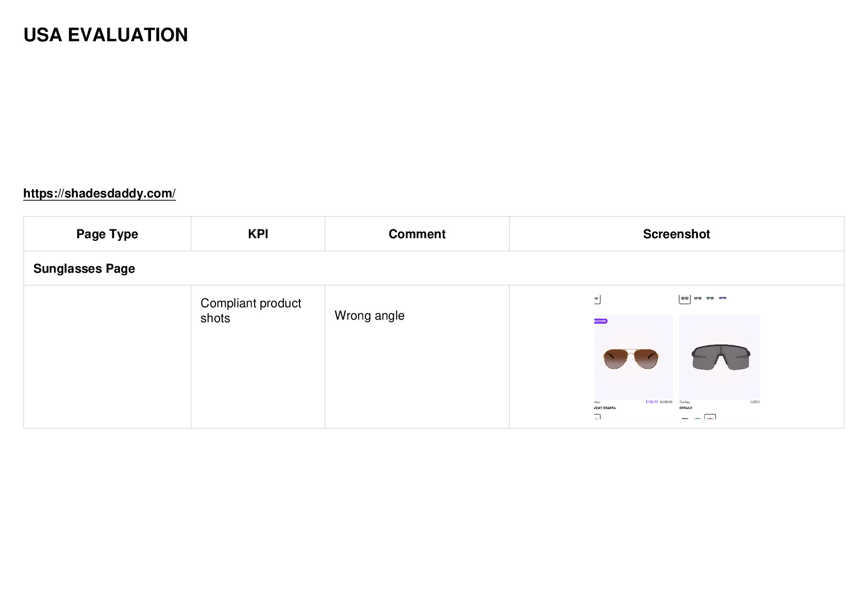Click the Wrong angle comment
This screenshot has height=614, width=868.
click(370, 316)
